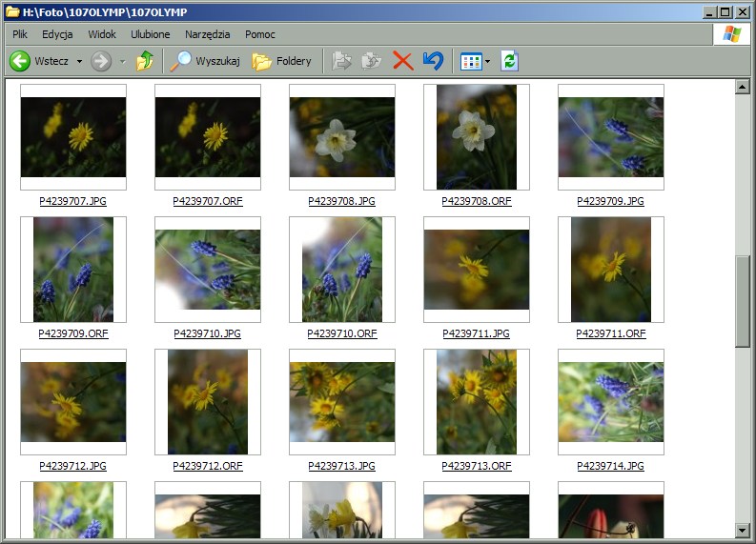Click the Move To folder icon
Image resolution: width=756 pixels, height=544 pixels.
(x=341, y=61)
